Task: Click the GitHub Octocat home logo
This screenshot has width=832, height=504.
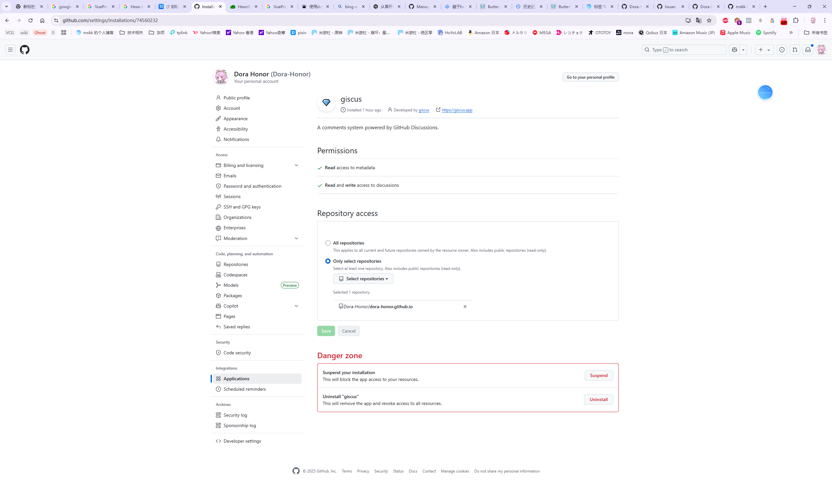Action: tap(25, 50)
